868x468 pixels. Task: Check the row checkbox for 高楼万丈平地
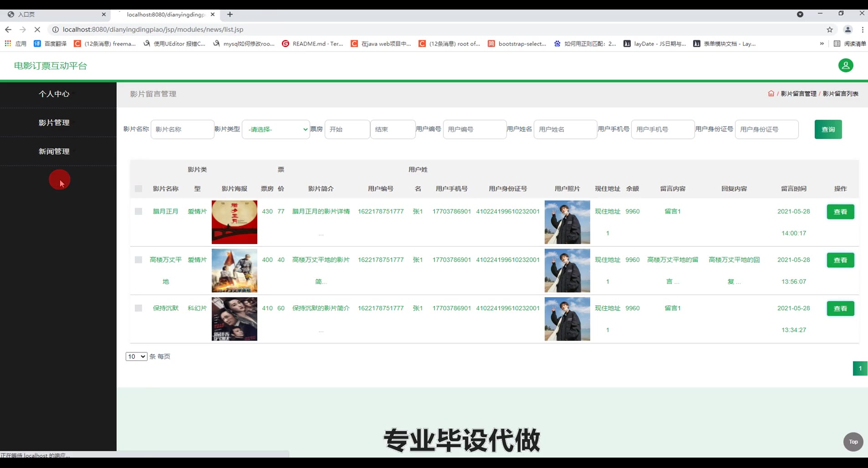pos(138,259)
